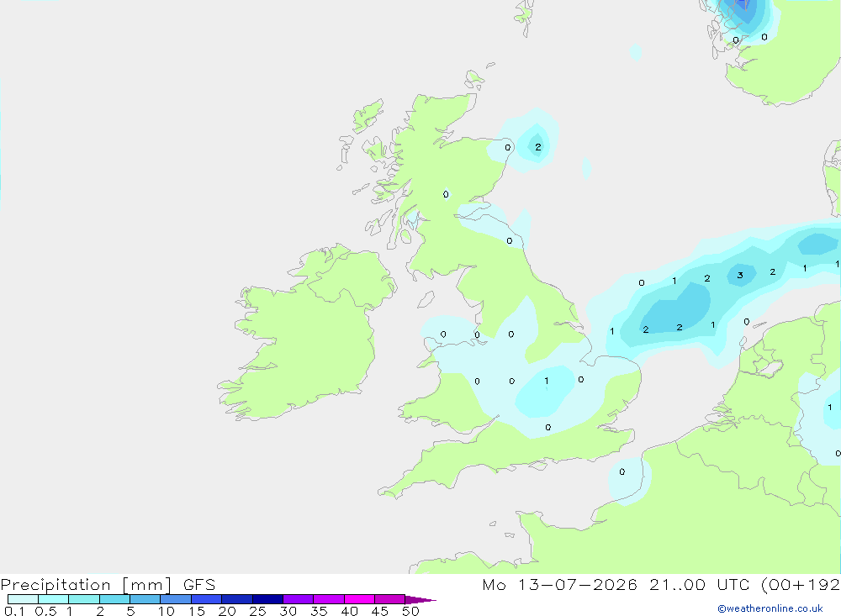
Task: Click the '35' legend label
Action: 319,611
